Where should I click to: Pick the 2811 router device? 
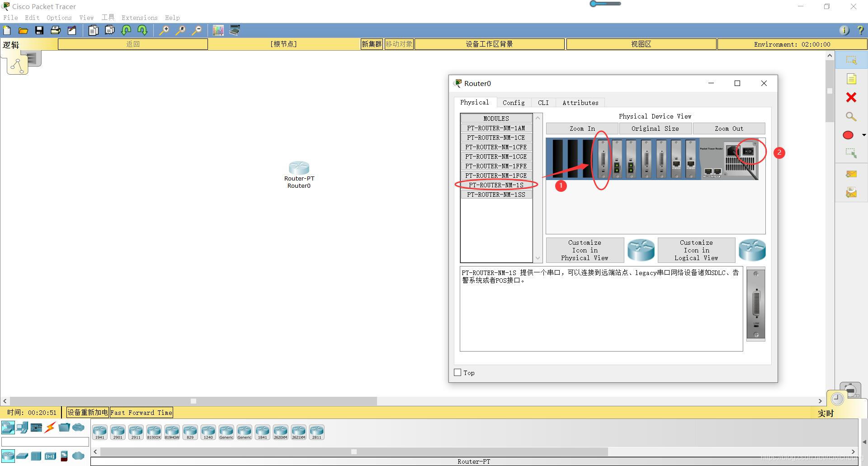[316, 432]
